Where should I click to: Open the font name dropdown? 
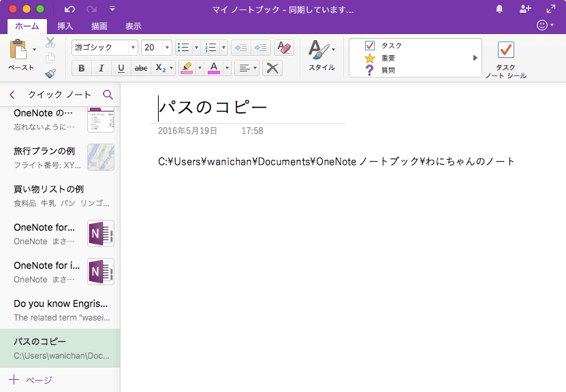133,47
